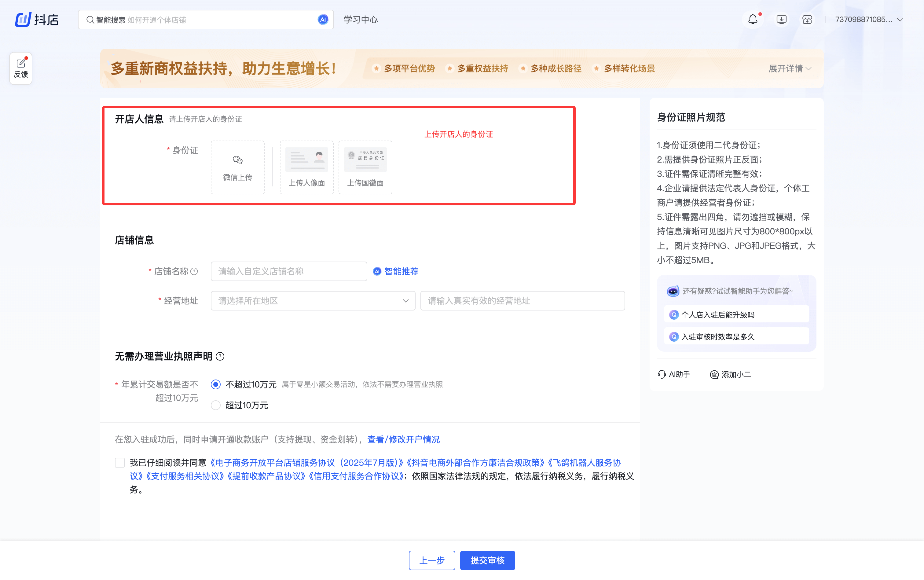Open the download center icon
The height and width of the screenshot is (580, 924).
781,19
